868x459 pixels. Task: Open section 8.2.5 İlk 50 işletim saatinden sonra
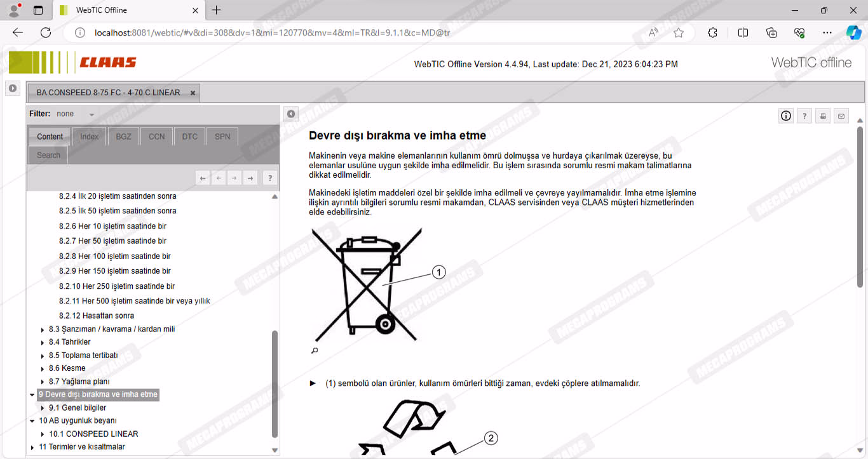118,211
